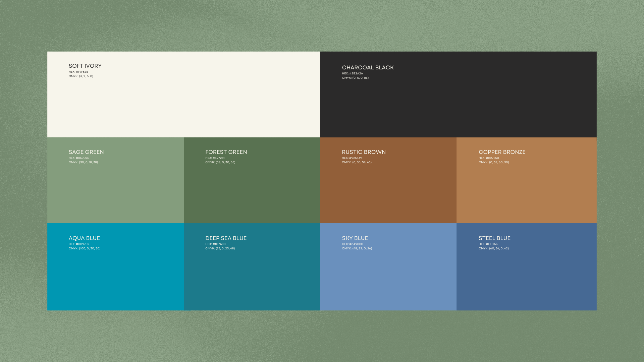Choose the Aqua Blue swatch

[x=115, y=278]
